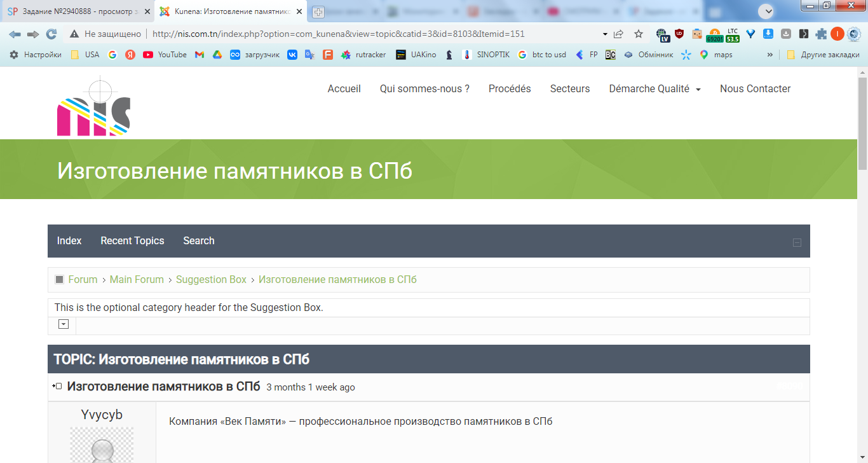Open the YouTube bookmark

point(165,55)
